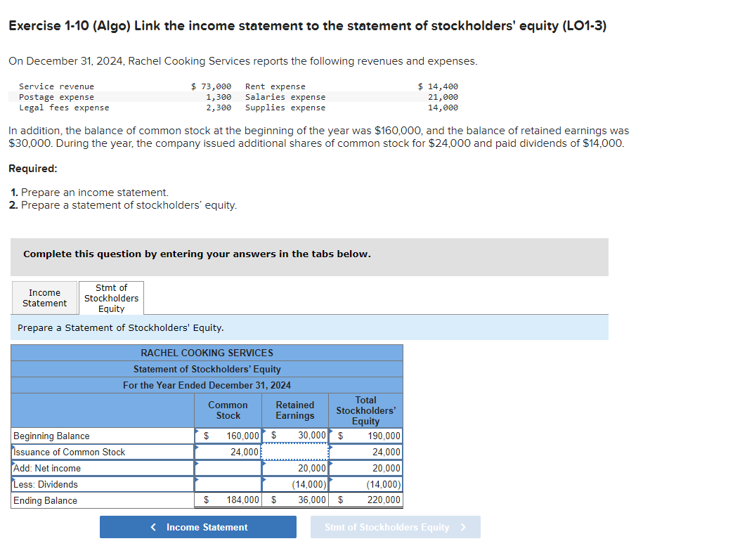The width and height of the screenshot is (747, 560).
Task: Click the RACHEL COOKING SERVICES title row
Action: tap(206, 353)
